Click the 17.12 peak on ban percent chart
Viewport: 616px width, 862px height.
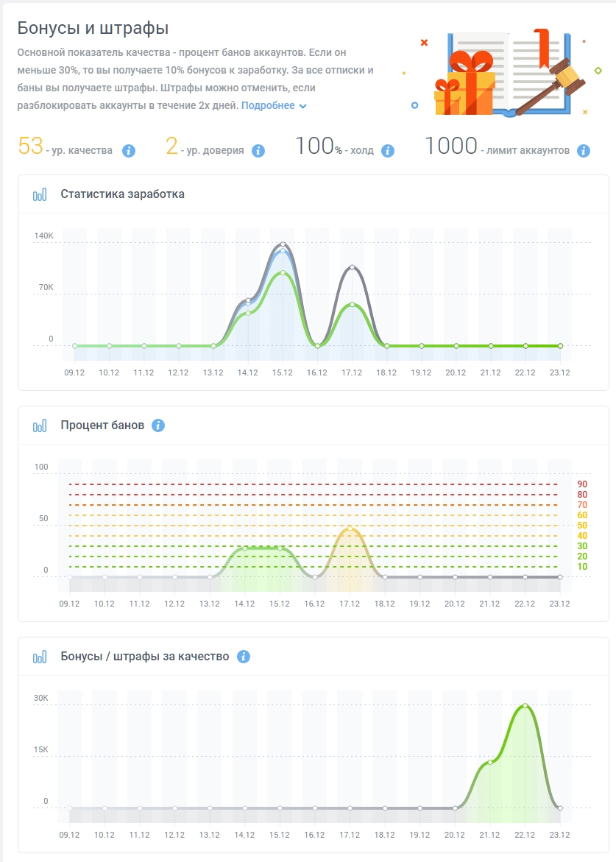pyautogui.click(x=350, y=529)
